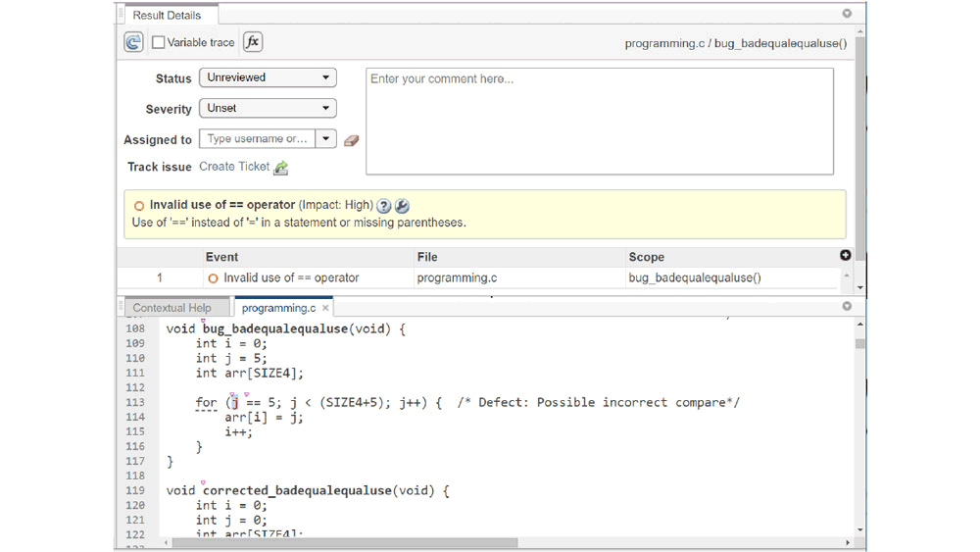The image size is (980, 552).
Task: Switch to the Contextual Help tab
Action: click(172, 308)
